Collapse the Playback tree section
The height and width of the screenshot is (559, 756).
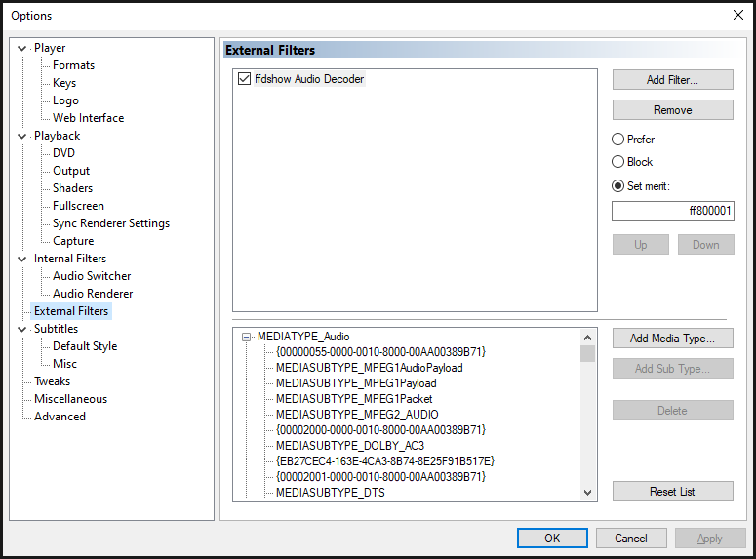pyautogui.click(x=22, y=136)
